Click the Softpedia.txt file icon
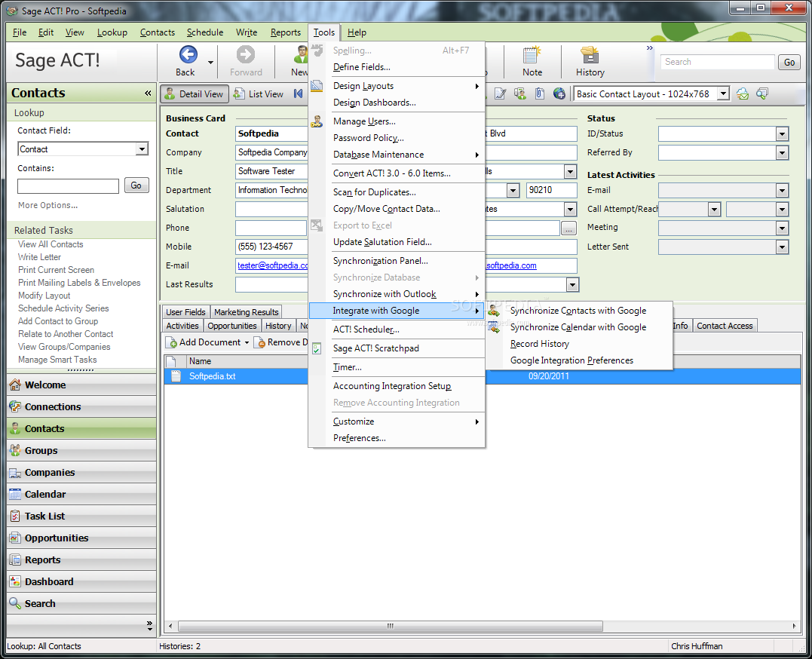Screen dimensions: 812x659 click(176, 376)
